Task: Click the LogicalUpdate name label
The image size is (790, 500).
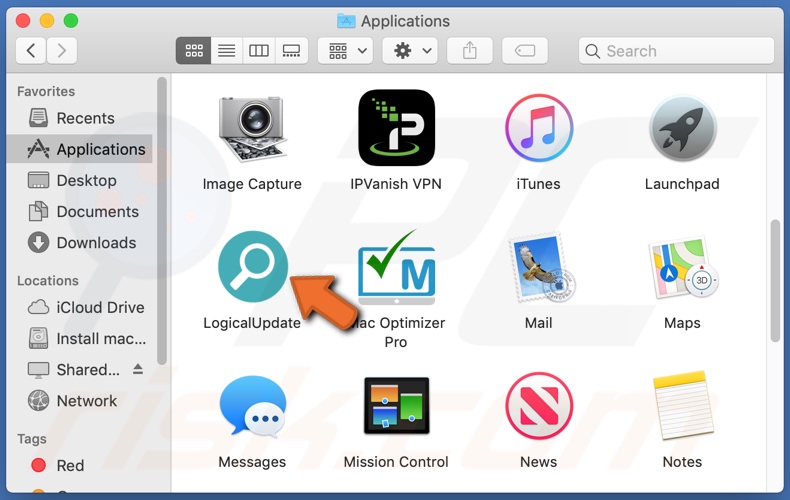Action: point(252,323)
